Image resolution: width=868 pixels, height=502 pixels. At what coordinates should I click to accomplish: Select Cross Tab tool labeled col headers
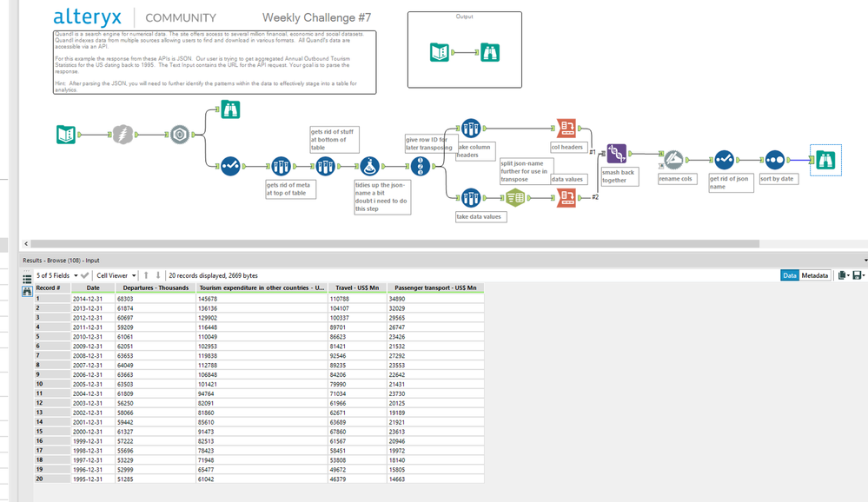coord(567,129)
